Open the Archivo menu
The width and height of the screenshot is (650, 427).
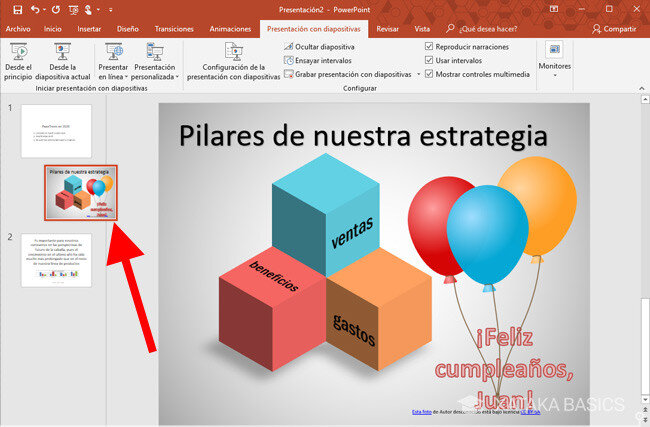18,29
